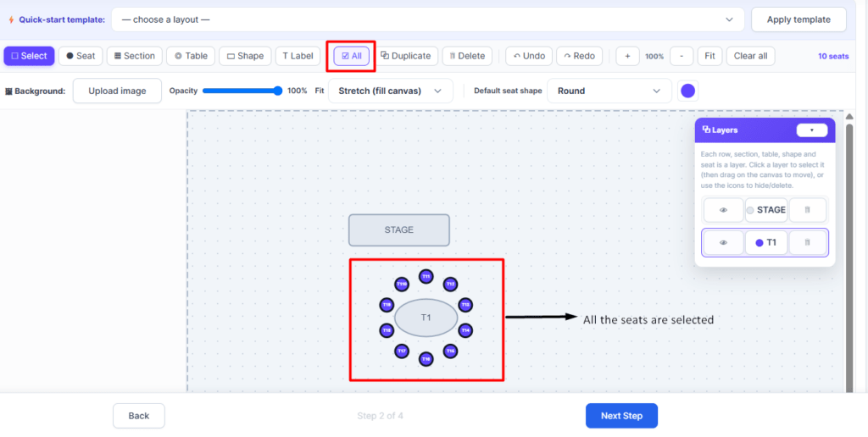
Task: Click seat T14 on canvas
Action: click(x=465, y=330)
